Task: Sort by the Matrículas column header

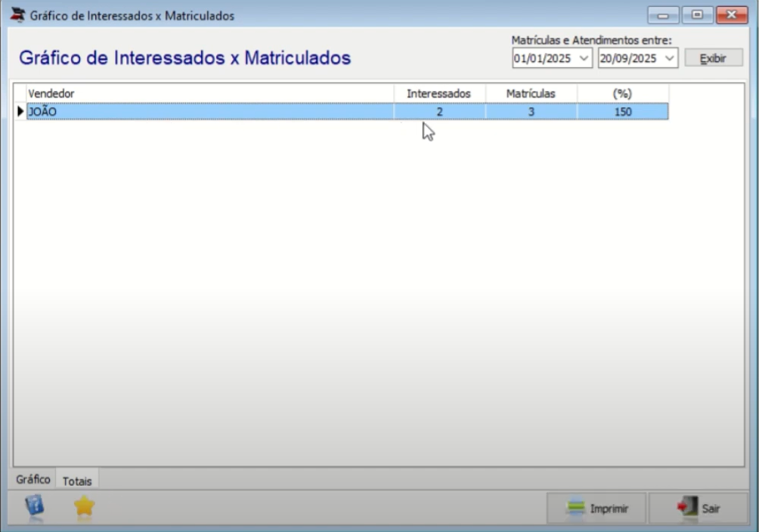Action: coord(531,94)
